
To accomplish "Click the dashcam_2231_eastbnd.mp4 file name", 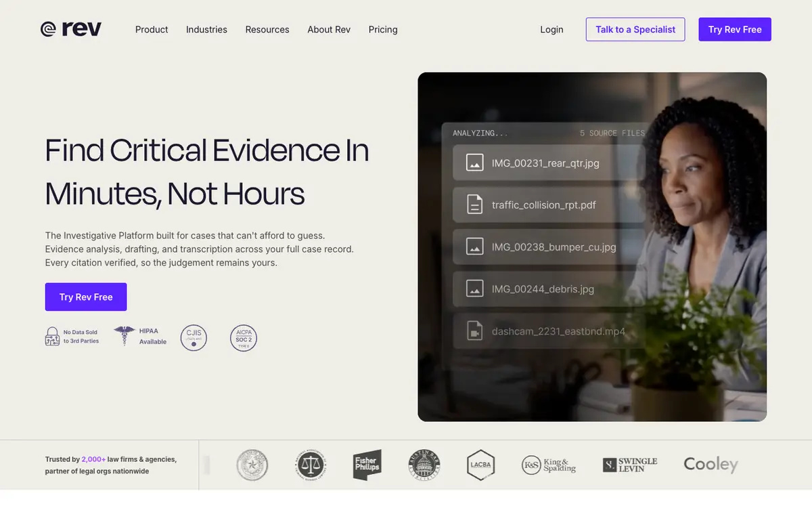I will 559,331.
